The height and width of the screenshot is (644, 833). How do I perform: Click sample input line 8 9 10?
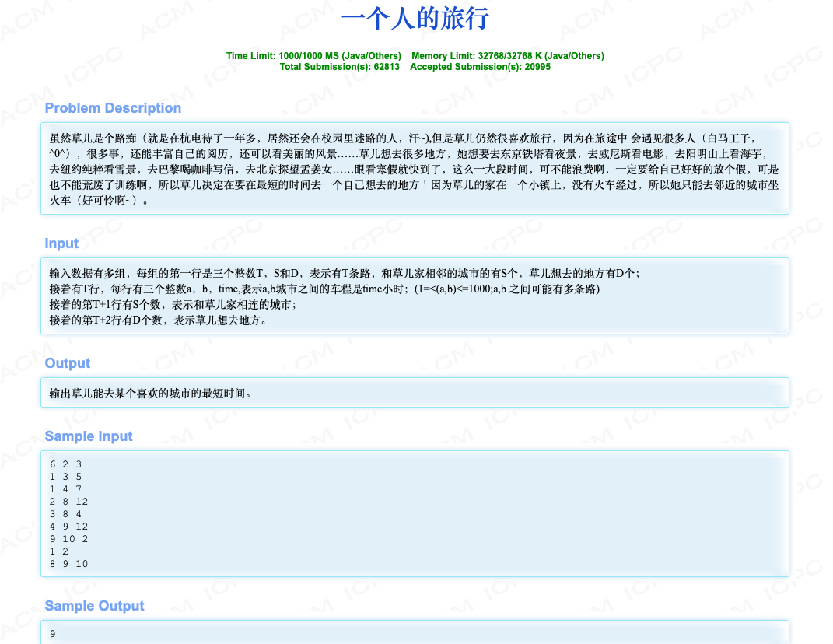69,564
